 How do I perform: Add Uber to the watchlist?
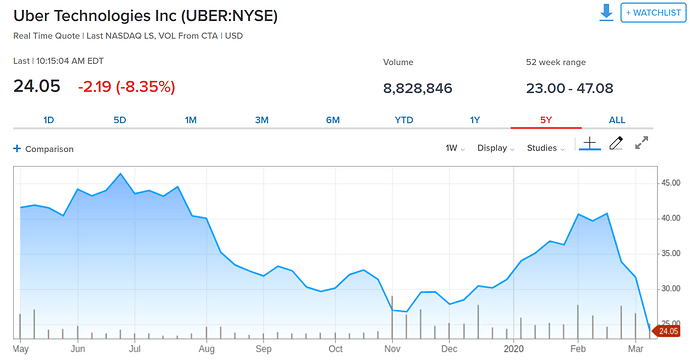point(653,12)
